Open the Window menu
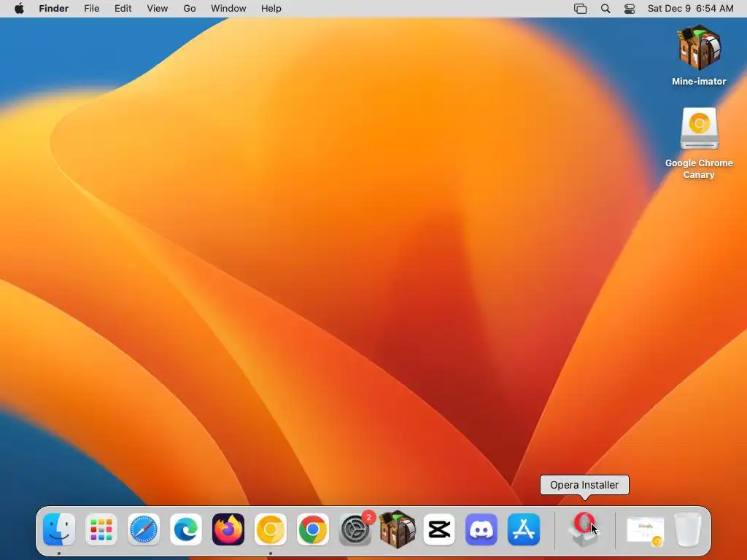747x560 pixels. tap(228, 9)
